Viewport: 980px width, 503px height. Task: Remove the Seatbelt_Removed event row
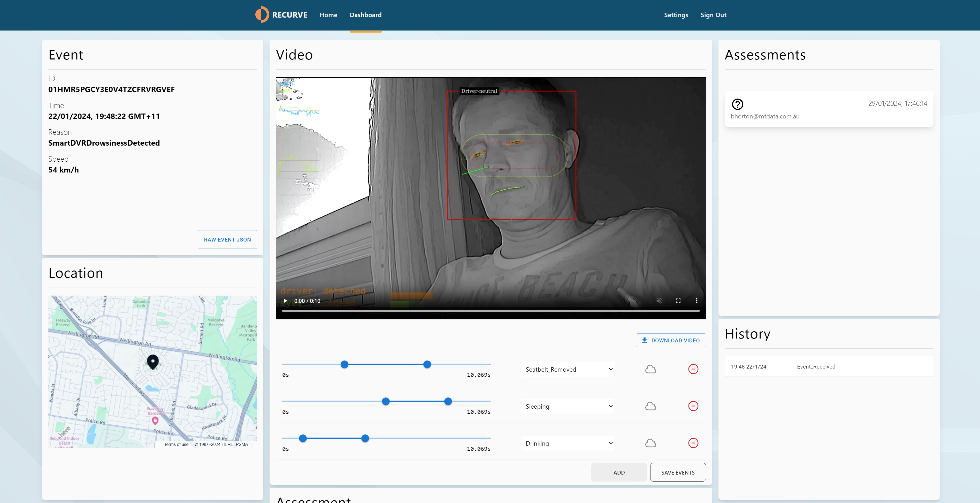(x=693, y=369)
